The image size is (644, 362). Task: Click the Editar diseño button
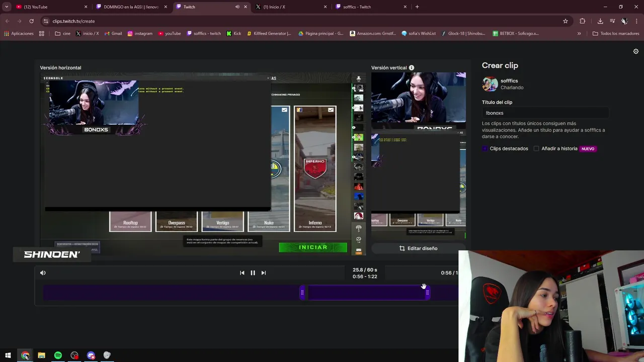pyautogui.click(x=418, y=248)
